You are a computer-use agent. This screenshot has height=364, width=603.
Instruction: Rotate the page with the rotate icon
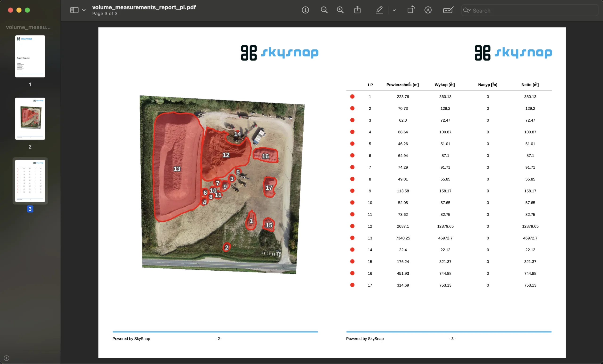411,10
